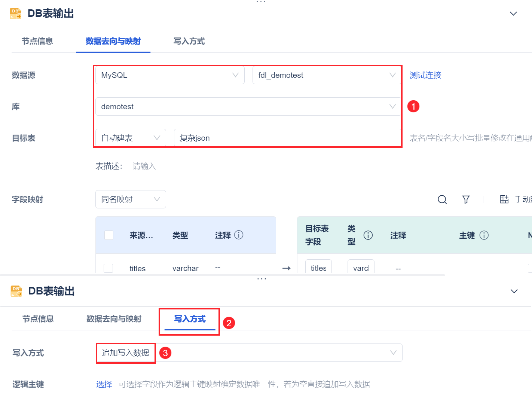The width and height of the screenshot is (532, 394).
Task: Show info tooltip beside 主键 header
Action: (484, 235)
